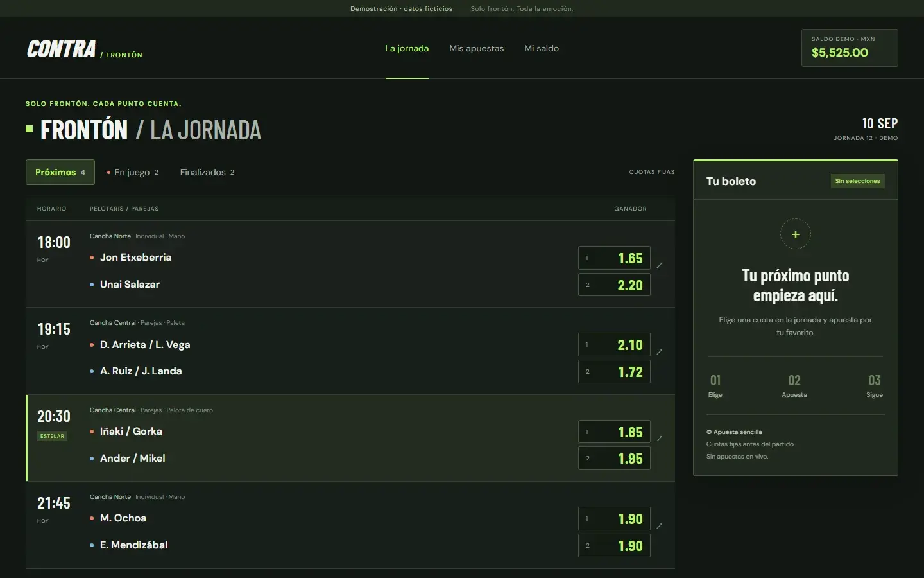
Task: Open details arrow for the 19:15 match
Action: [x=660, y=352]
